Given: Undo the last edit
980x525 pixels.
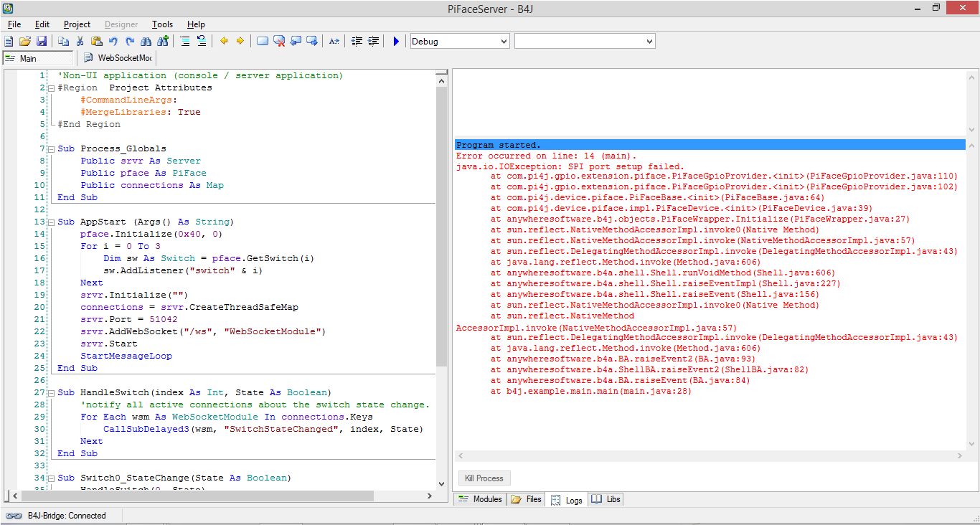Looking at the screenshot, I should (113, 42).
